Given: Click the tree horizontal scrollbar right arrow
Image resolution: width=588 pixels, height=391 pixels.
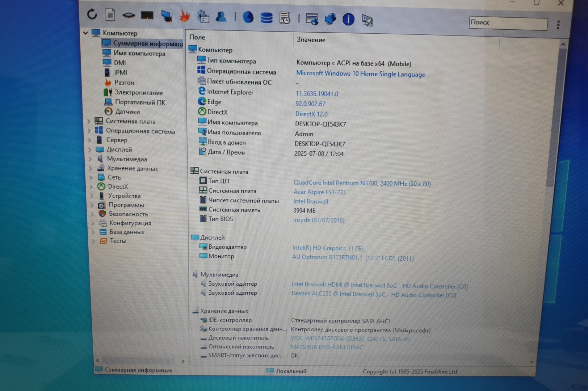Looking at the screenshot, I should point(183,361).
